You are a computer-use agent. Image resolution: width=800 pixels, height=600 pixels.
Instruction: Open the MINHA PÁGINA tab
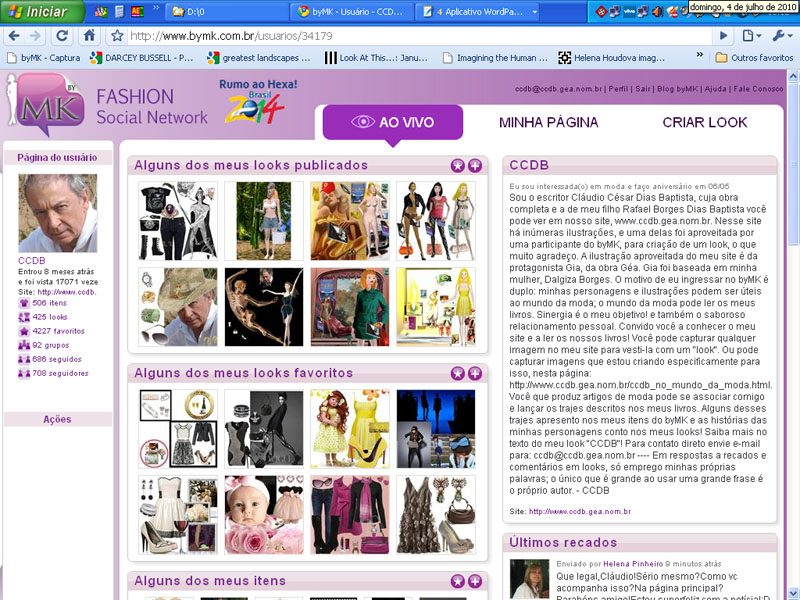(x=548, y=122)
